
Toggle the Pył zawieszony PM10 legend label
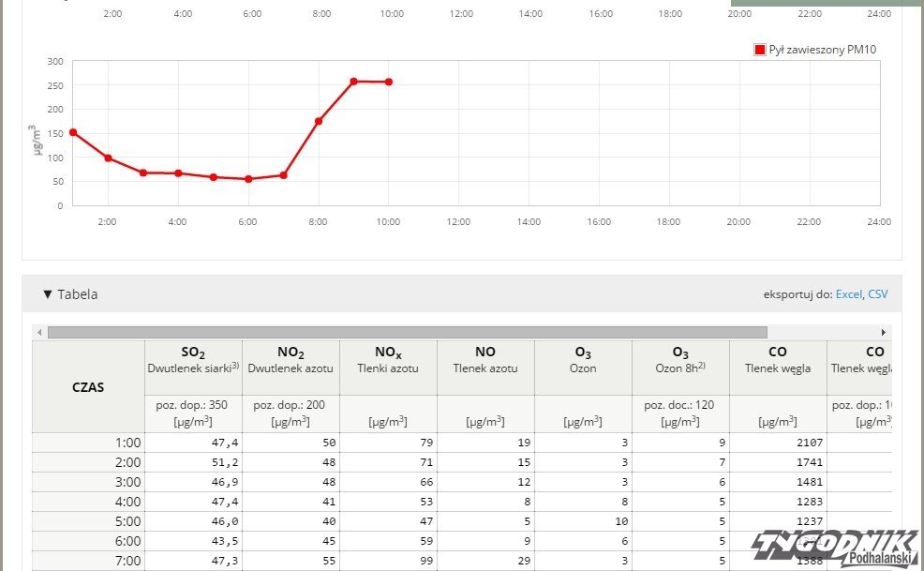pyautogui.click(x=822, y=50)
